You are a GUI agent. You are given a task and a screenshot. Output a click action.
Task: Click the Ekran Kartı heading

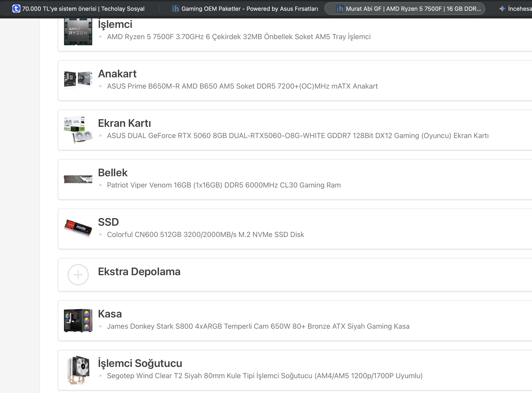[124, 123]
